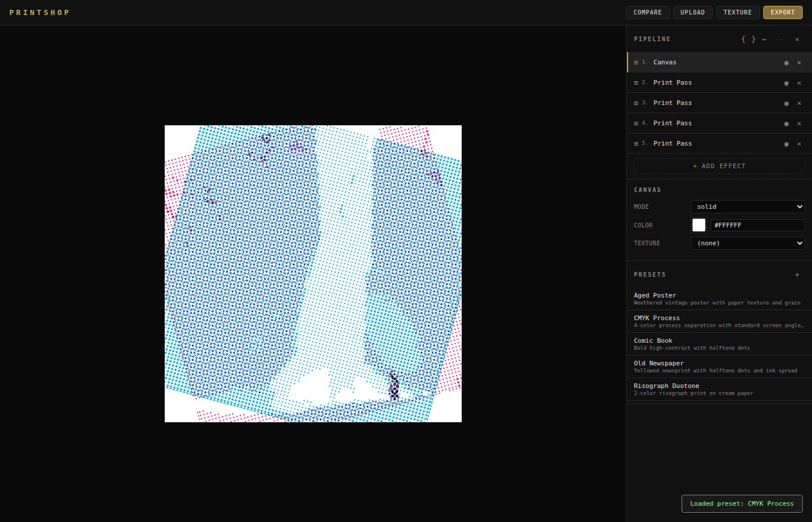Open the canvas MODE dropdown

747,206
